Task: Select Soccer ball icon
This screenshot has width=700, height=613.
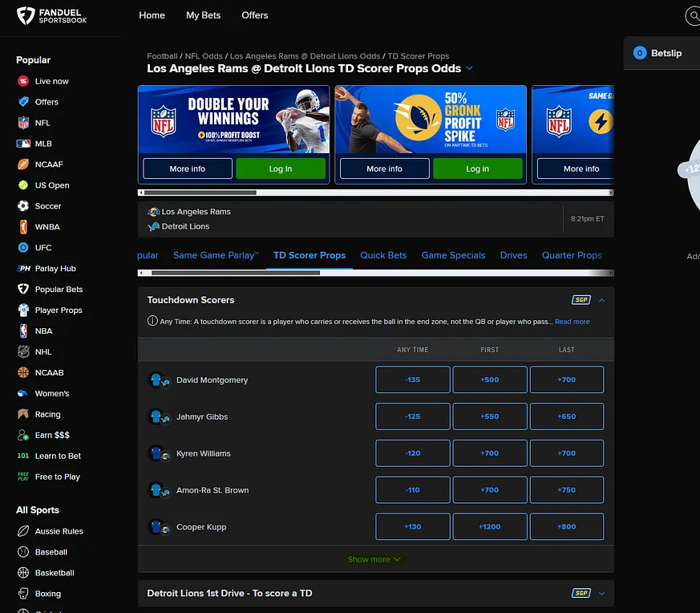Action: pyautogui.click(x=23, y=206)
